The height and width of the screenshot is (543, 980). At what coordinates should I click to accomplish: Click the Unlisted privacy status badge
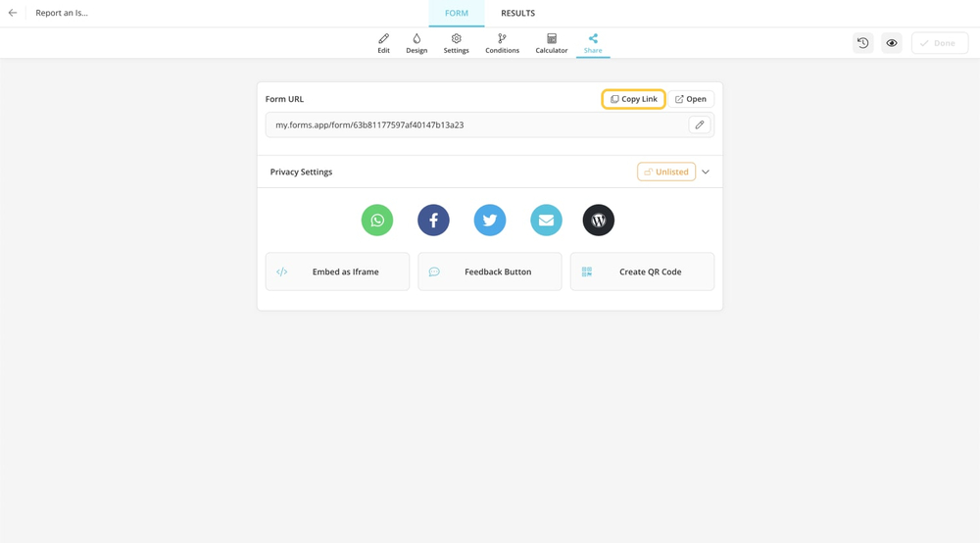tap(666, 172)
